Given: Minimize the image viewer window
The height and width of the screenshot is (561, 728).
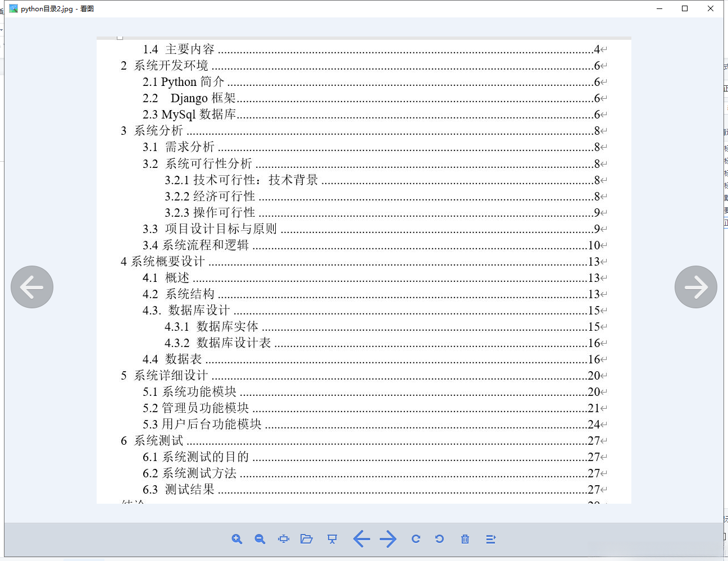Looking at the screenshot, I should 658,8.
